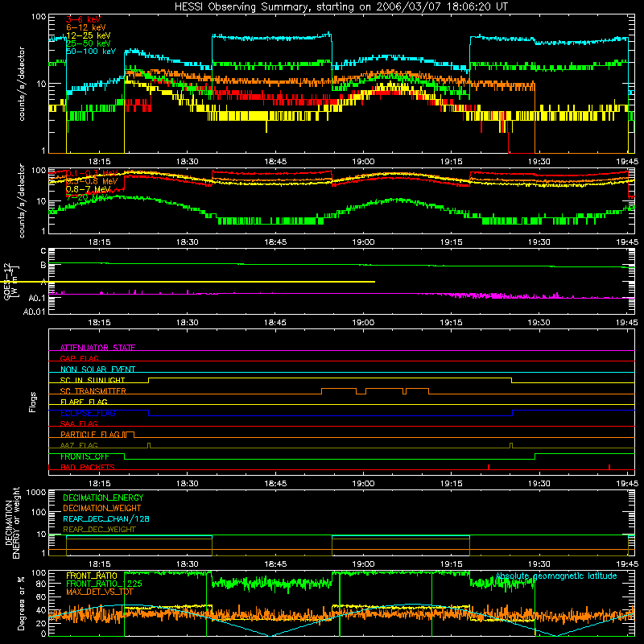This screenshot has height=644, width=644.
Task: Click the A0.1 tick label on GOES axis
Action: (36, 298)
